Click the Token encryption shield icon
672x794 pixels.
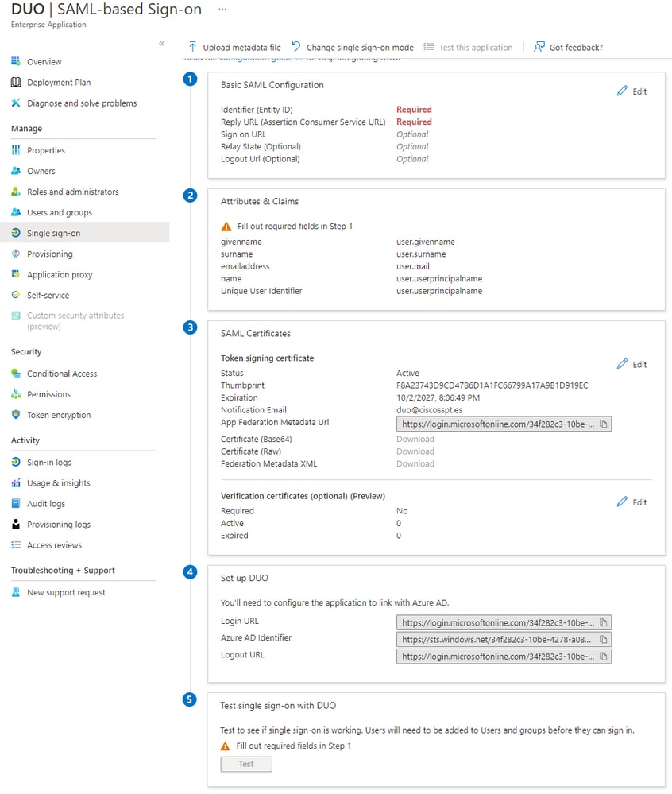[x=16, y=415]
